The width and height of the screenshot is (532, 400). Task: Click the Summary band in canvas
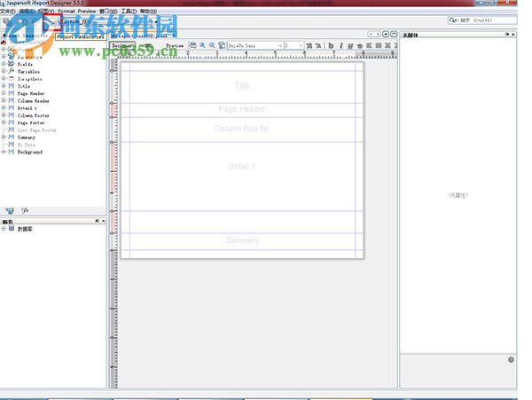click(x=242, y=240)
